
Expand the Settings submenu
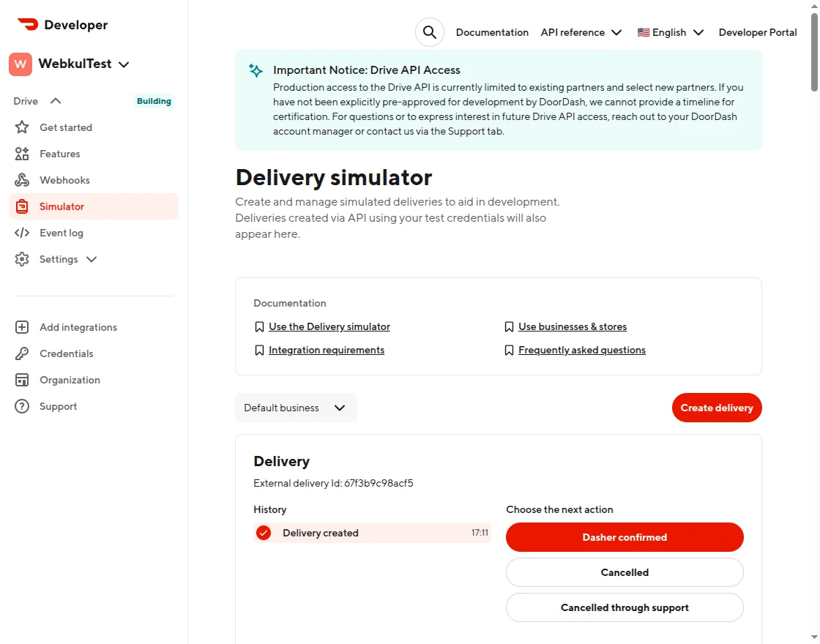click(92, 259)
